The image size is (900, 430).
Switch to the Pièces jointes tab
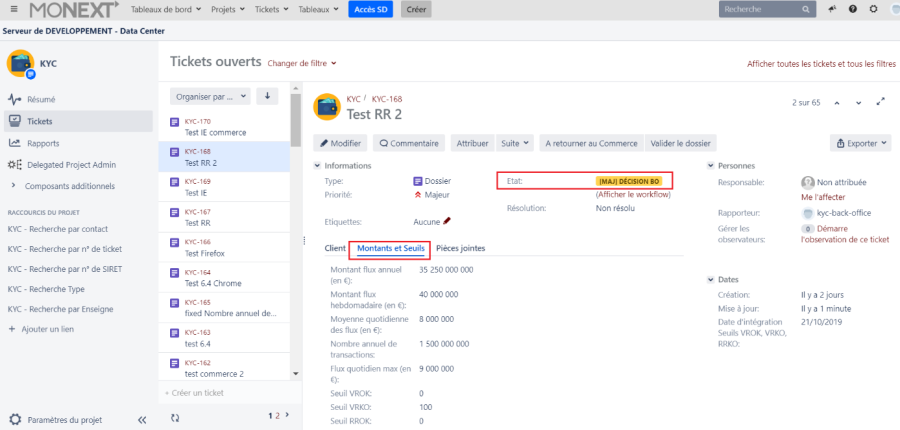pyautogui.click(x=460, y=247)
